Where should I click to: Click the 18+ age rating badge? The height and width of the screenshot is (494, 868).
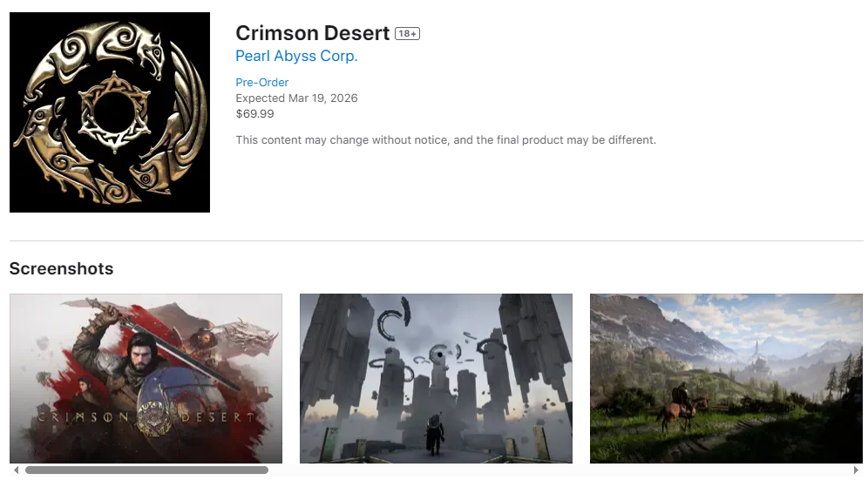[x=408, y=34]
